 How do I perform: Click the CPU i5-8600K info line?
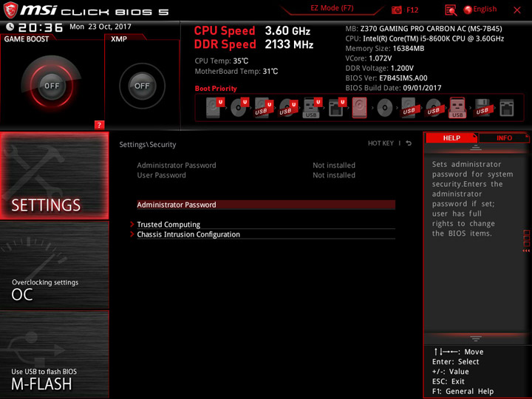424,38
